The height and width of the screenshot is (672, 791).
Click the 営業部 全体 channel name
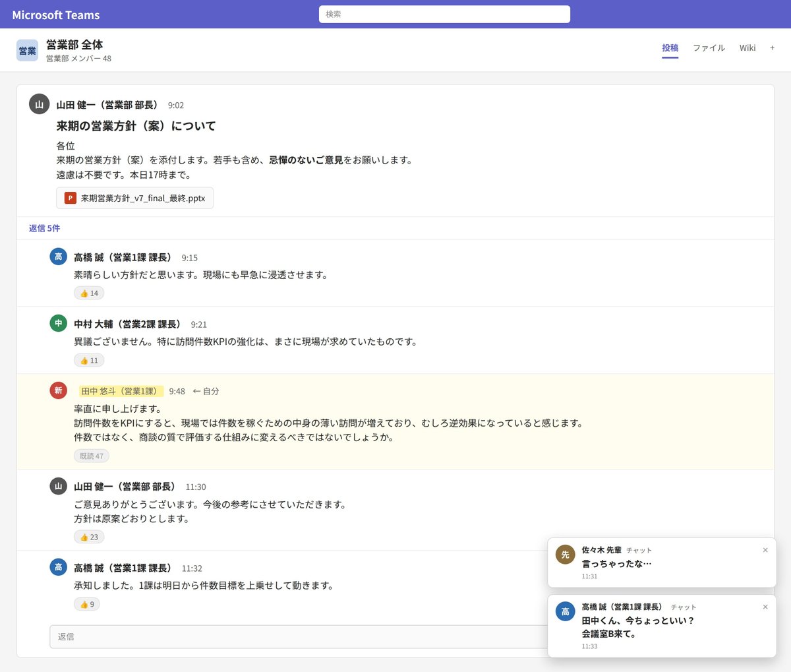tap(74, 44)
